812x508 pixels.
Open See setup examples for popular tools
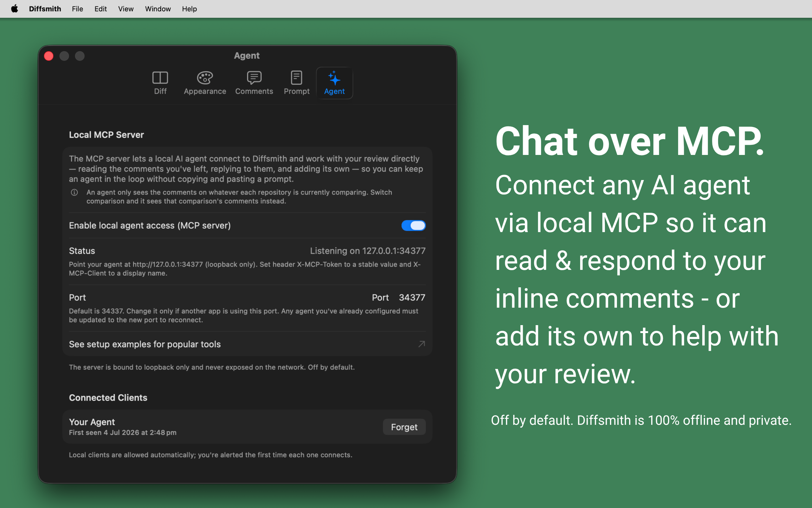247,344
